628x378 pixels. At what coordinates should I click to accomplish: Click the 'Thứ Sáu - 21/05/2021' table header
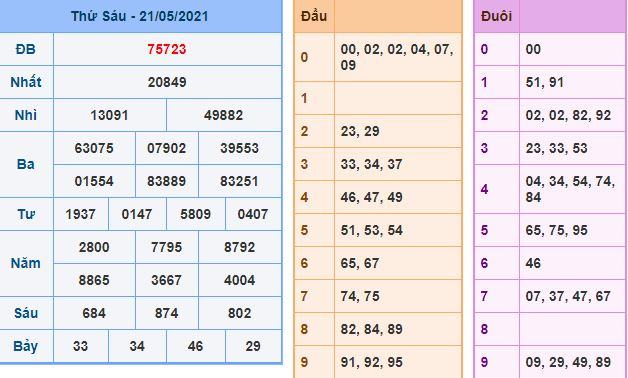point(140,16)
